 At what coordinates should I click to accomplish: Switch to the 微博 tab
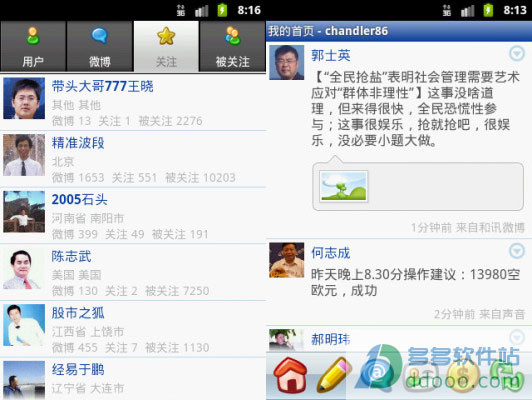pos(99,46)
